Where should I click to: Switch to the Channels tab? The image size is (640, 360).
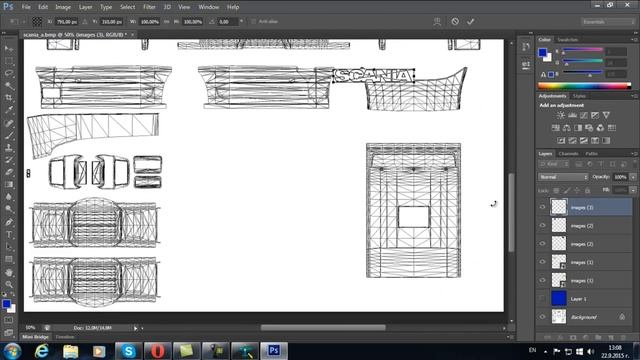tap(569, 154)
